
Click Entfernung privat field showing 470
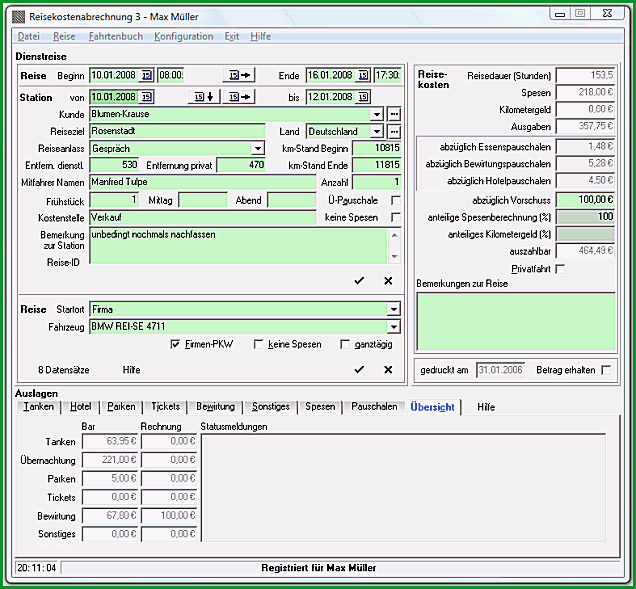[241, 165]
